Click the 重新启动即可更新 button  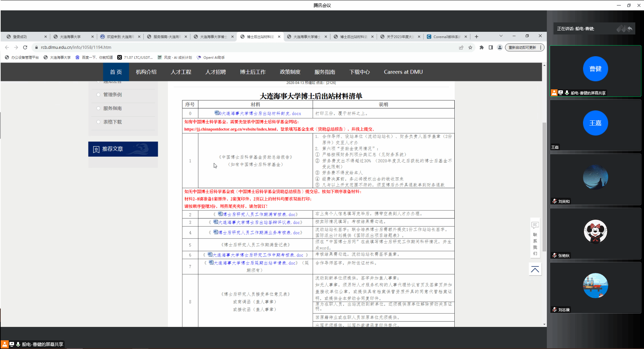[x=522, y=48]
